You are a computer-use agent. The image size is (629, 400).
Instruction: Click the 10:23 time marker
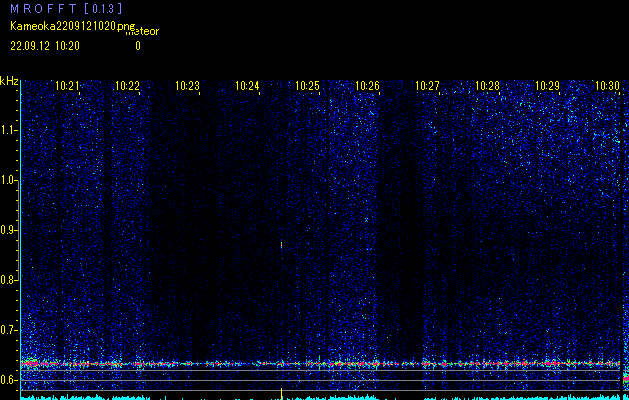point(187,86)
